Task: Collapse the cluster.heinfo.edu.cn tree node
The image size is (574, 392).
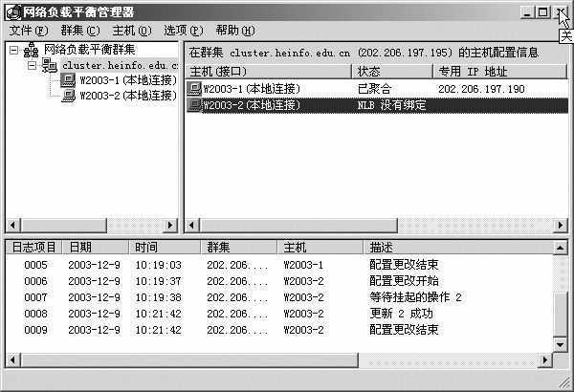Action: click(32, 65)
